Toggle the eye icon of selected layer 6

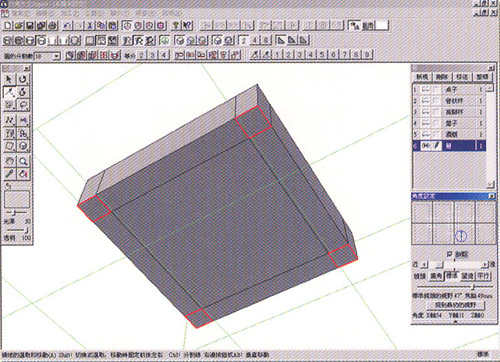(426, 146)
